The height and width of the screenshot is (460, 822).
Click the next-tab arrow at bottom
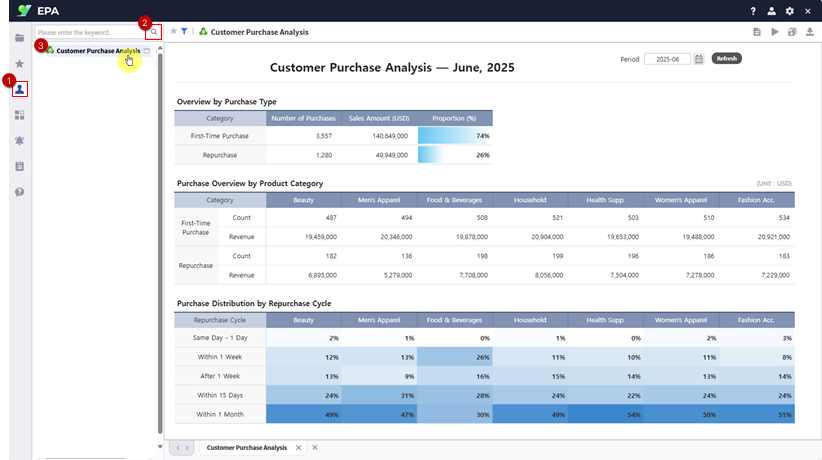[x=188, y=448]
